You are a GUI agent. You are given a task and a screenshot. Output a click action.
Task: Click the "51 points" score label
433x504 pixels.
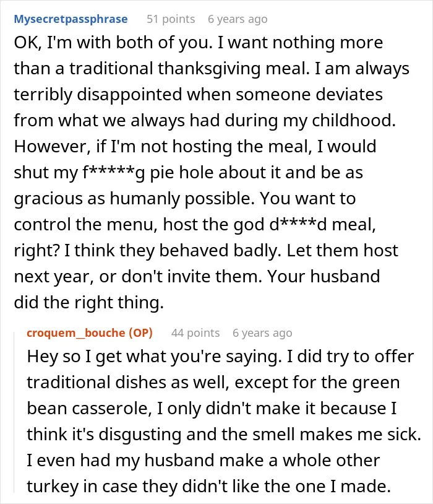[x=171, y=19]
